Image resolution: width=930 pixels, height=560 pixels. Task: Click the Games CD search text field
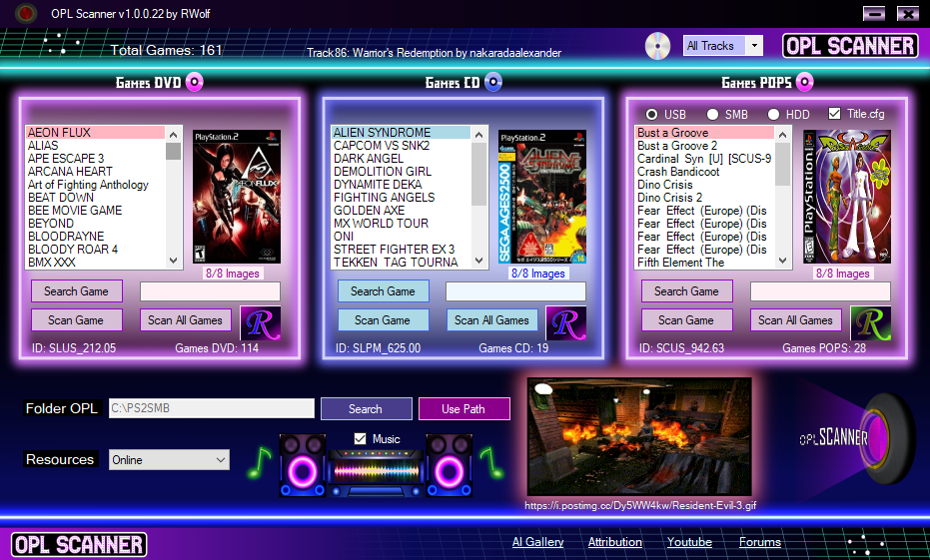pos(516,290)
